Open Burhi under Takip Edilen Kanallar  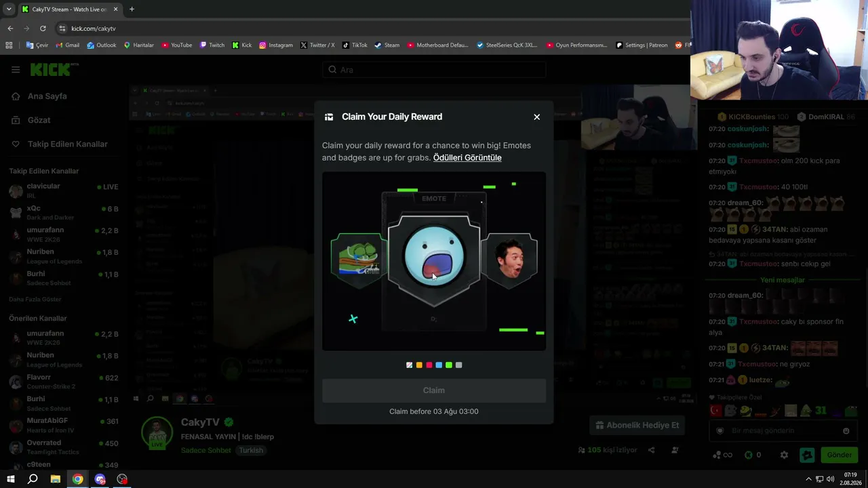[x=64, y=279]
